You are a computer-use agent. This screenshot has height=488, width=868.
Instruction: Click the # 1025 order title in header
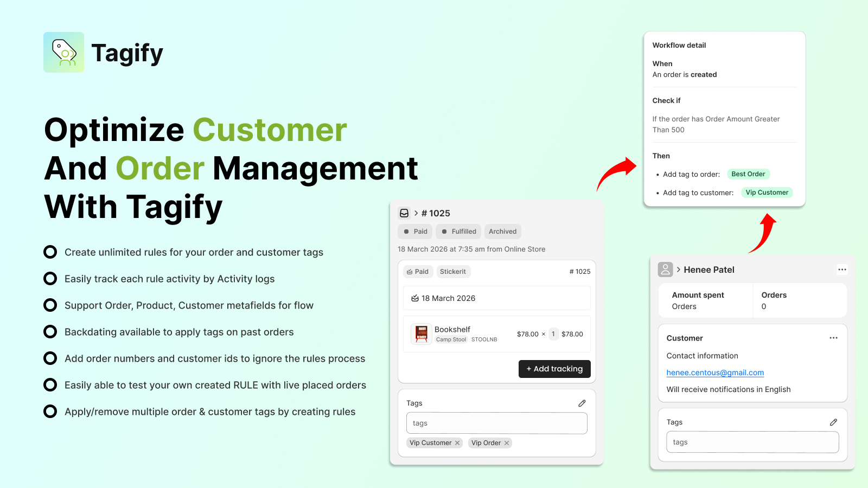click(x=436, y=213)
